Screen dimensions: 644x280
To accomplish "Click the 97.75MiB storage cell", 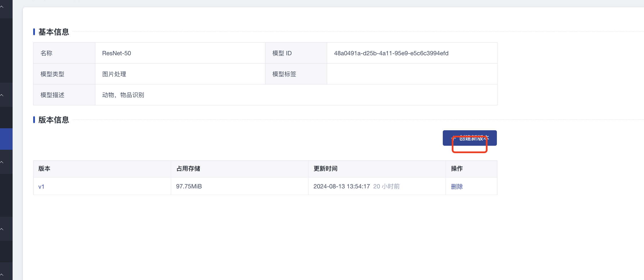I will coord(189,186).
